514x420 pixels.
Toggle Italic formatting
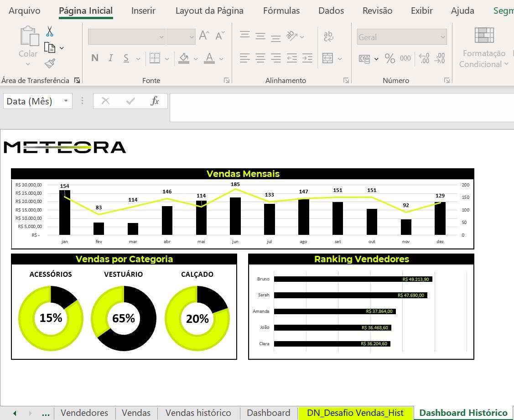[x=110, y=58]
